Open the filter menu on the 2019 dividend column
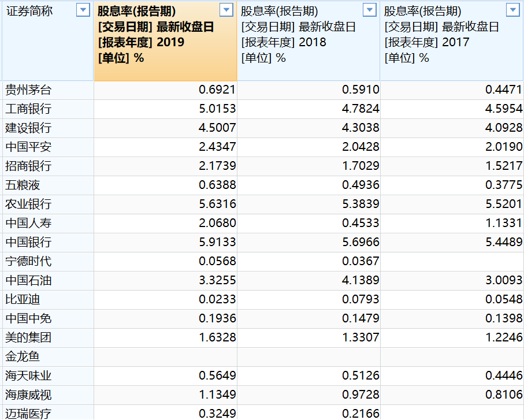The image size is (524, 420). tap(225, 10)
